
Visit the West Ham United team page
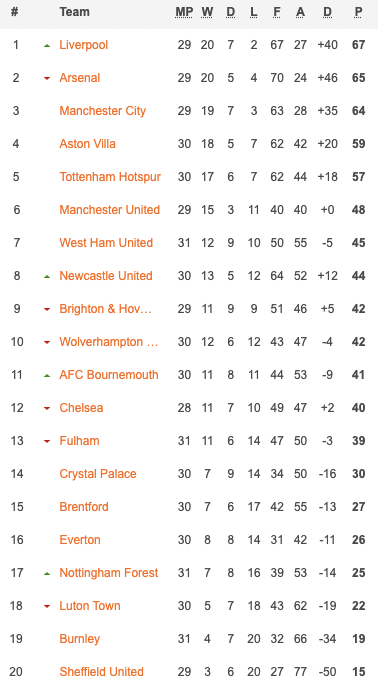coord(106,243)
